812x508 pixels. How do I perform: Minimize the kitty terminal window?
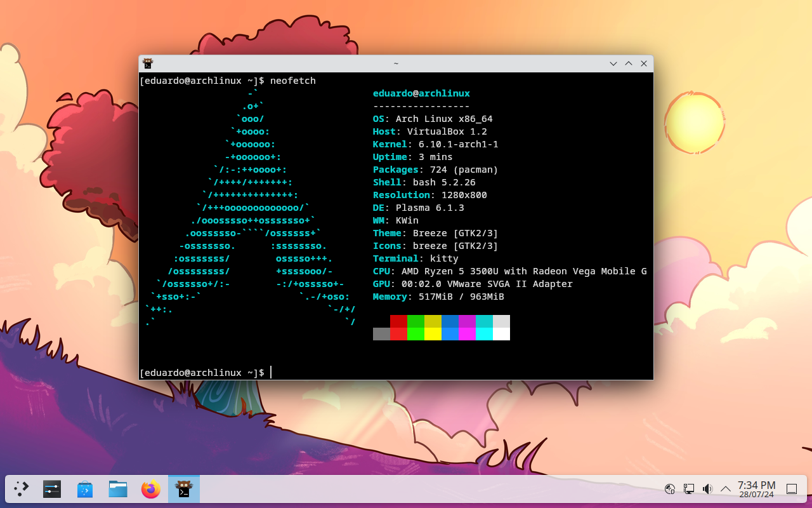point(613,63)
